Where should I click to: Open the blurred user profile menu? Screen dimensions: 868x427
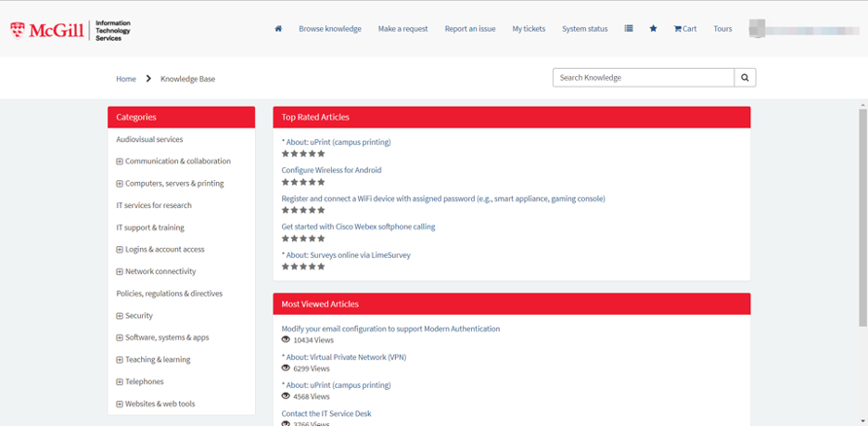click(x=804, y=28)
